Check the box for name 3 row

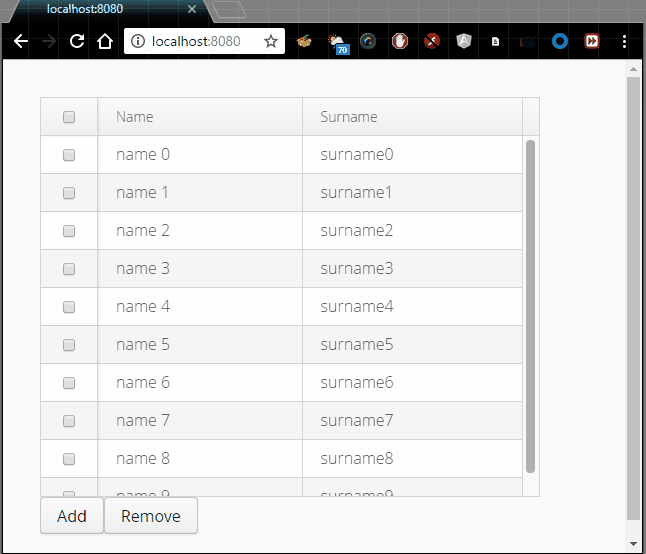pos(69,269)
